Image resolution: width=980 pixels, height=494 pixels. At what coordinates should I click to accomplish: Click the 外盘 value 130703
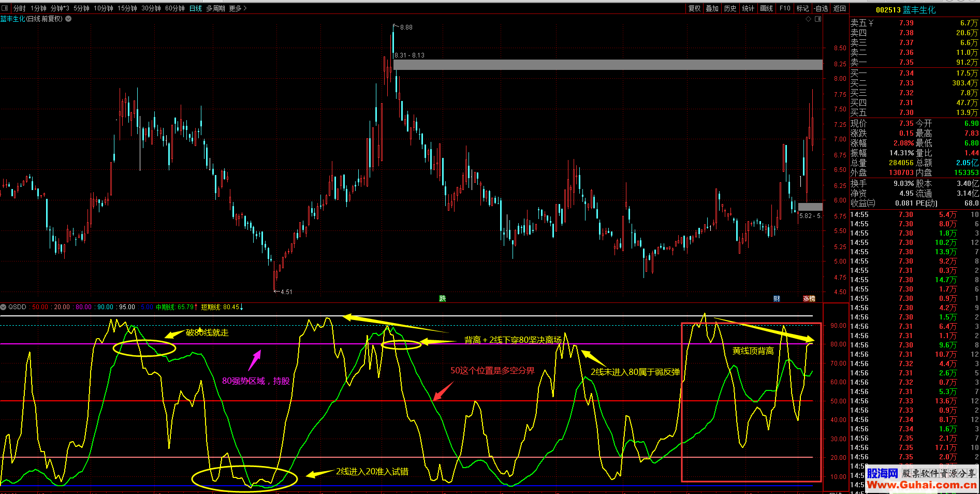coord(901,172)
